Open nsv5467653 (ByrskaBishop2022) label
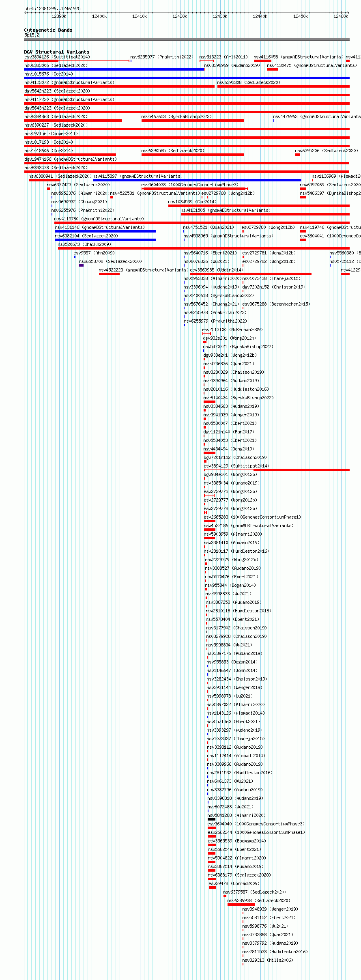361x980 pixels. [x=176, y=116]
